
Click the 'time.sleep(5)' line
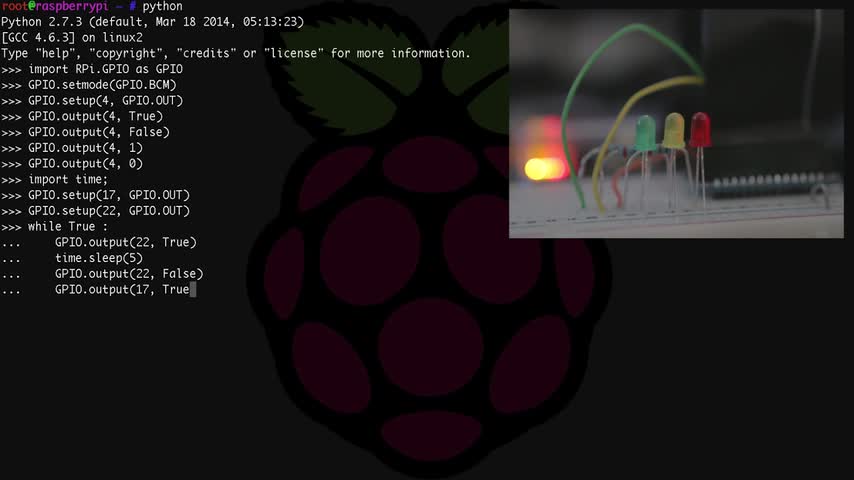pyautogui.click(x=99, y=258)
